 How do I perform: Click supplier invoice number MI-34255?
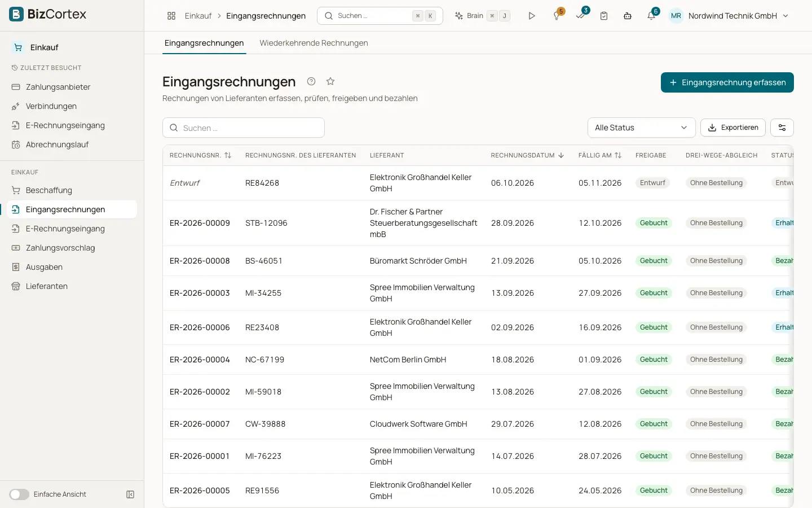tap(263, 293)
